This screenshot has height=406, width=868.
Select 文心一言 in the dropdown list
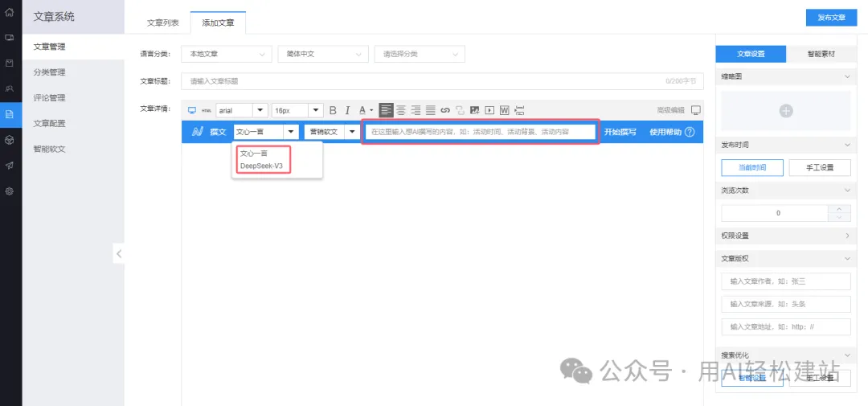coord(253,154)
